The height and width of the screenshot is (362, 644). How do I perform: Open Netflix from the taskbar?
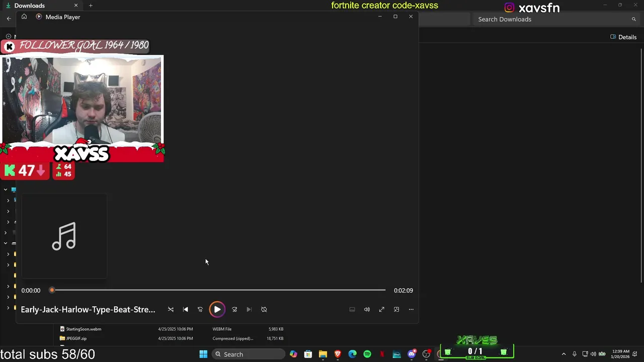tap(382, 354)
